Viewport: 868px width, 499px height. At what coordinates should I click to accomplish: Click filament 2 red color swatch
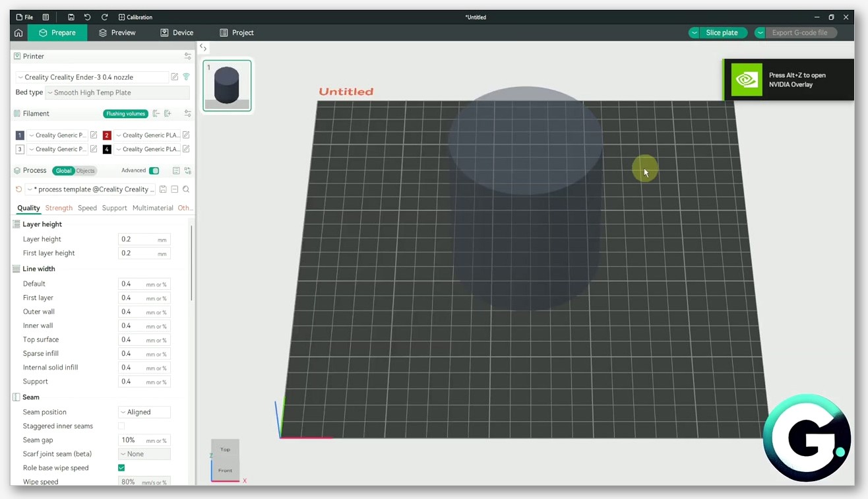pos(107,135)
